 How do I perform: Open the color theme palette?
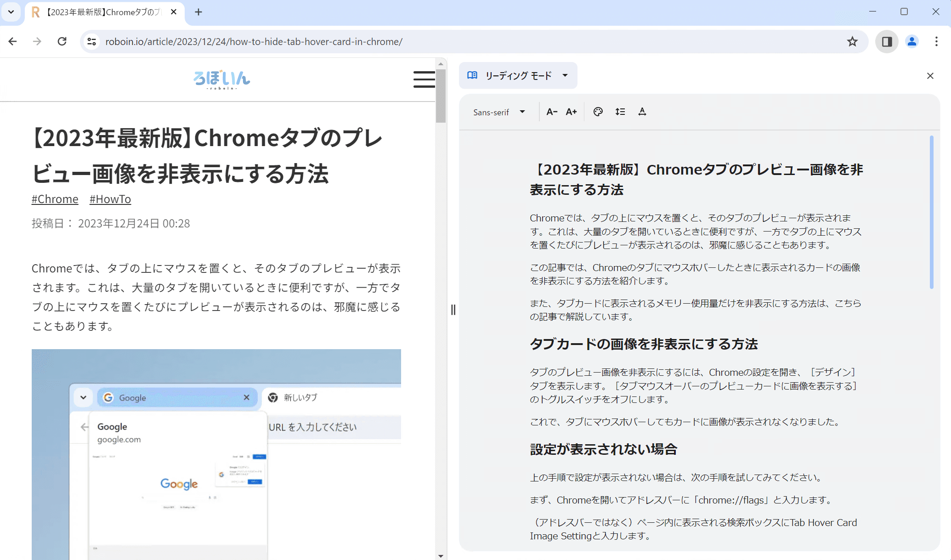(598, 112)
